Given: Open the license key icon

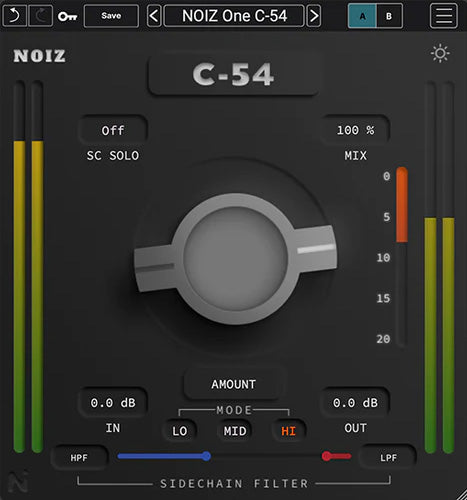Looking at the screenshot, I should [67, 16].
